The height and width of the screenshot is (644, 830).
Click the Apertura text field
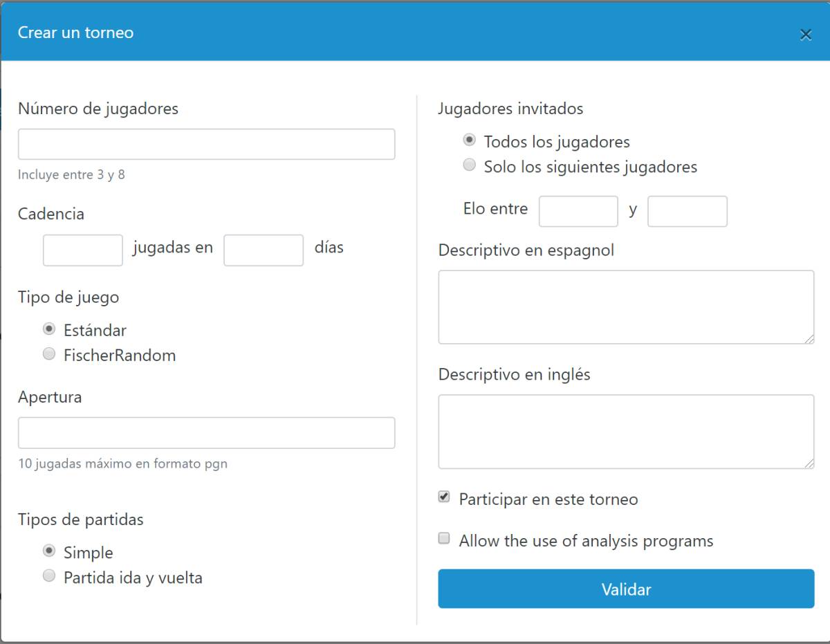(x=206, y=432)
